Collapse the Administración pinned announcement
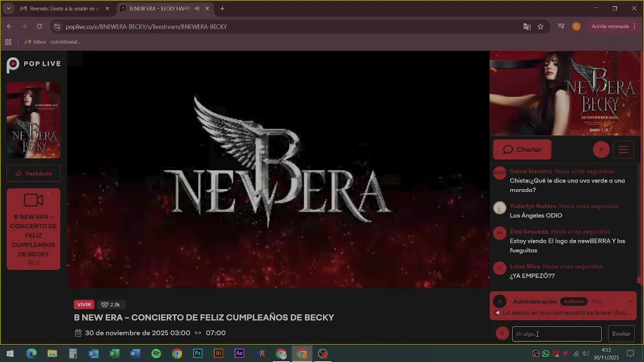The height and width of the screenshot is (362, 644). coord(630,302)
